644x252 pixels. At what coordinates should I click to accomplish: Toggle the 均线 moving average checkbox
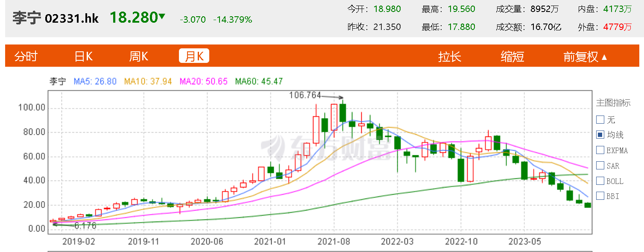click(600, 135)
